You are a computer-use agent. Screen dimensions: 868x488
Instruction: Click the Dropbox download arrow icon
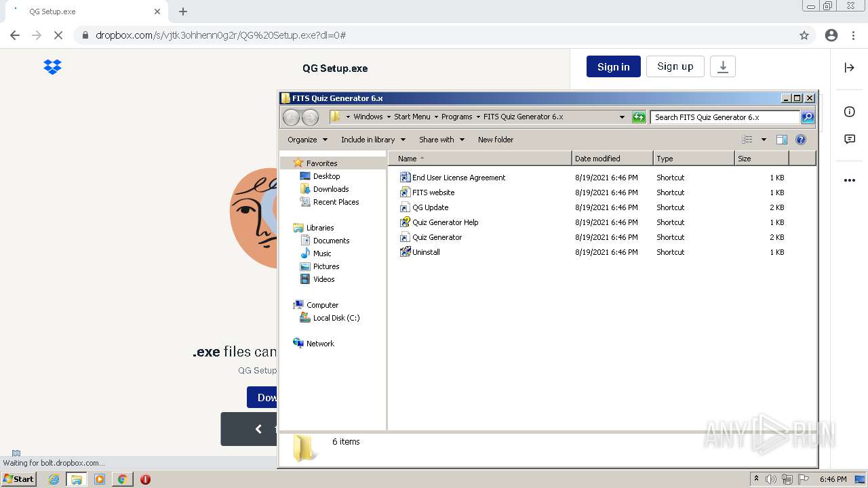coord(723,66)
